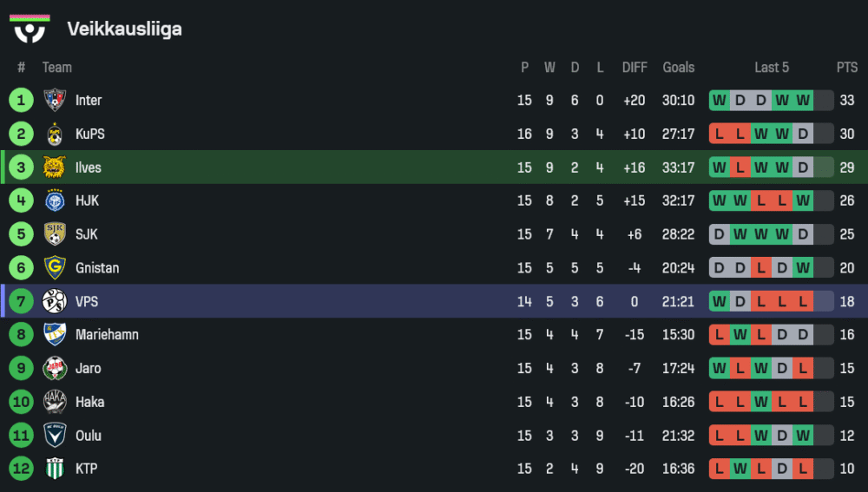
Task: Click the Inter team crest
Action: click(x=55, y=101)
